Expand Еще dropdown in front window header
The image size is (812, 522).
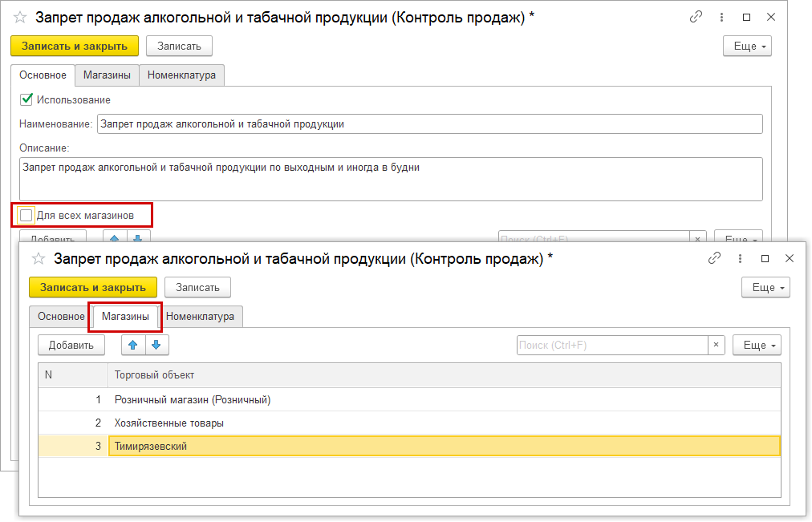pyautogui.click(x=766, y=287)
